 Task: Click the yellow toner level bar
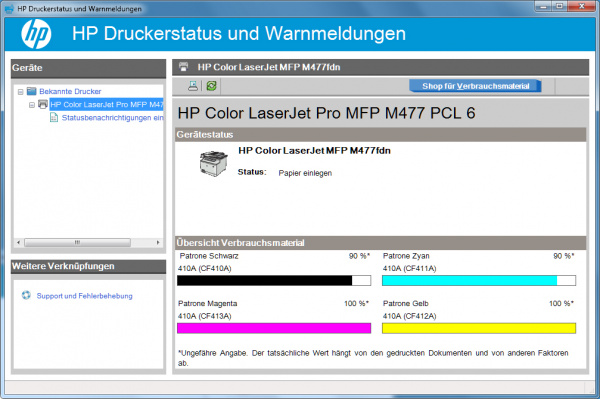coord(479,328)
